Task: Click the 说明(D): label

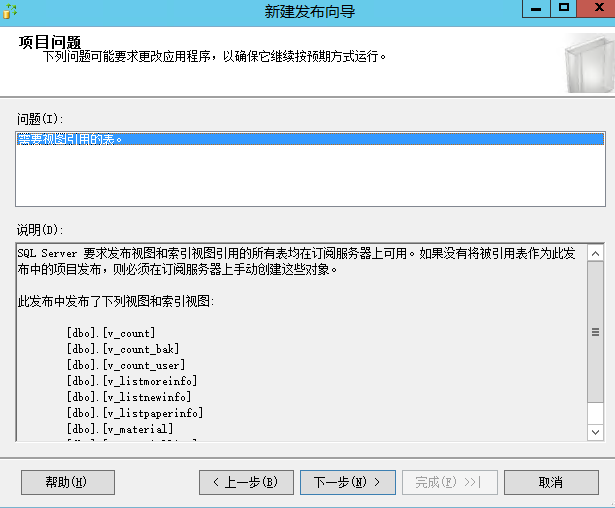Action: pyautogui.click(x=40, y=229)
